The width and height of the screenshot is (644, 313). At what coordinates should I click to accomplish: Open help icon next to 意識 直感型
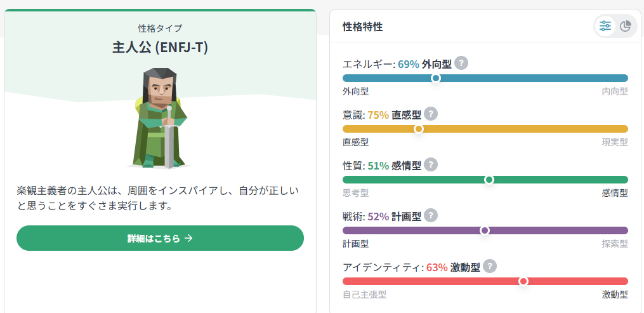(x=430, y=114)
